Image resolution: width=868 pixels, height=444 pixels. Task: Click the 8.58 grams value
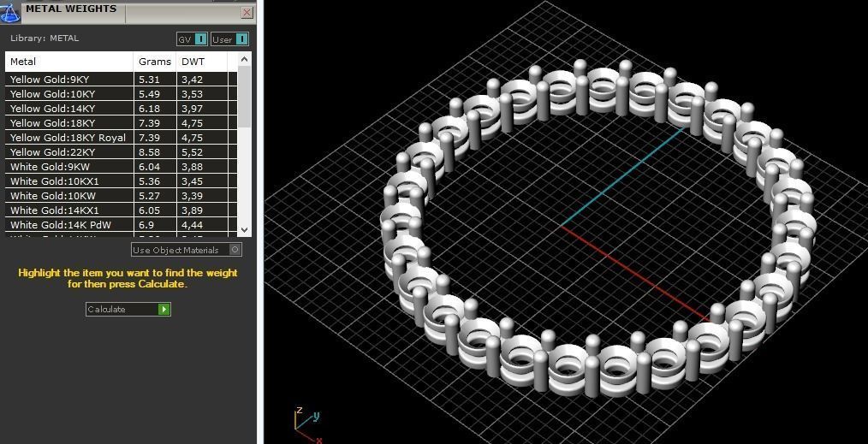point(150,152)
